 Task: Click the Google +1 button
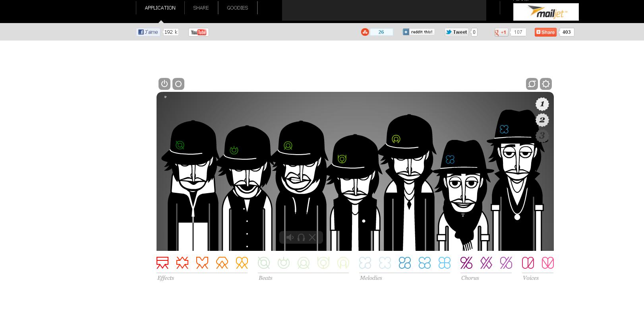501,32
